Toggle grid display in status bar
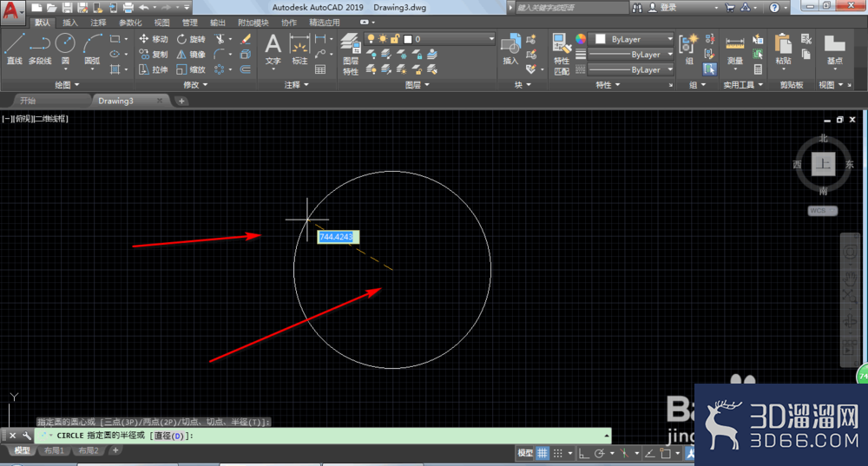Viewport: 868px width, 466px height. 542,453
